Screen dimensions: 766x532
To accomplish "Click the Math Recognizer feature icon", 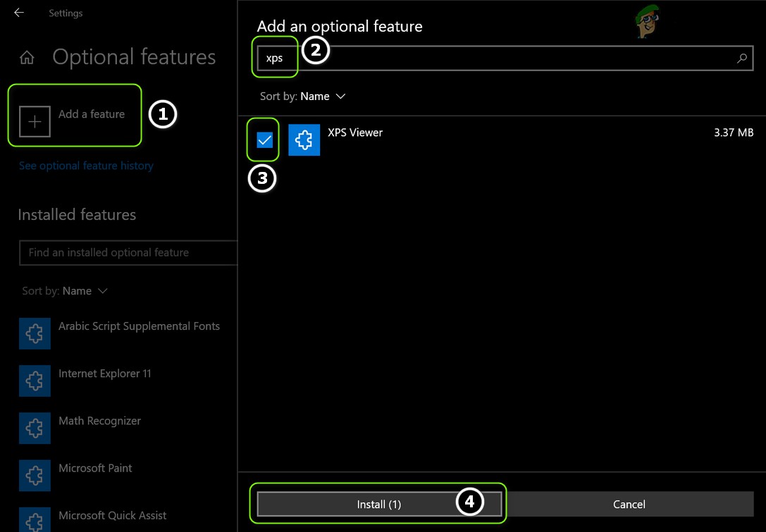I will coord(35,428).
